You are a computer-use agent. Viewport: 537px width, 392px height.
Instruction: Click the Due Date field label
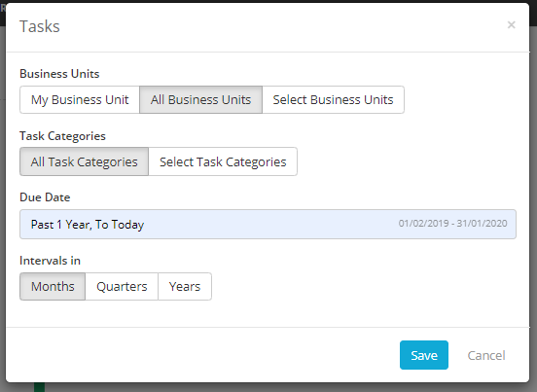pyautogui.click(x=45, y=197)
